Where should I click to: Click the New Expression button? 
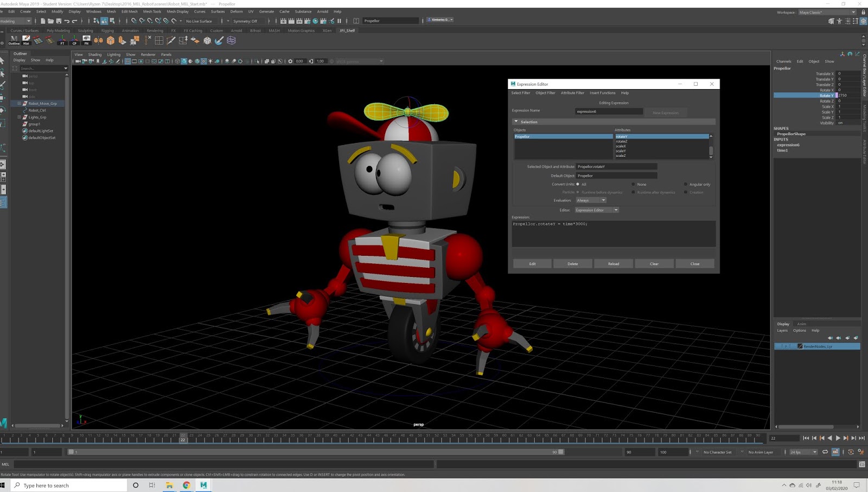point(666,113)
